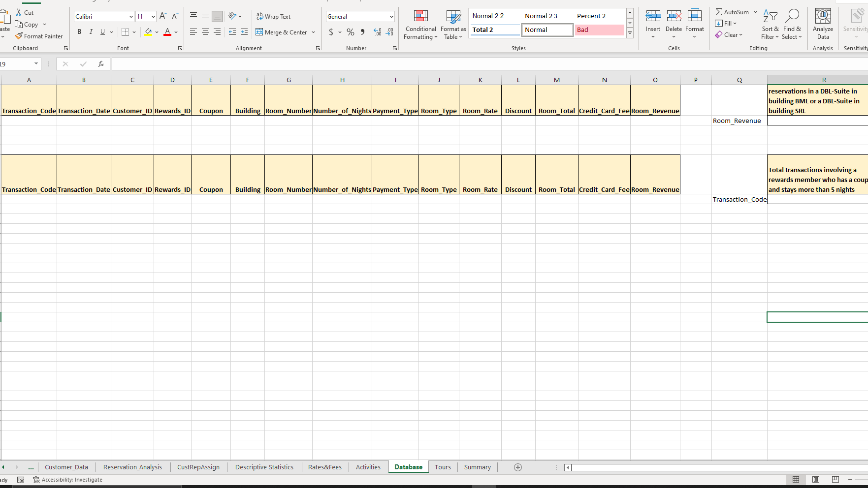Add a new sheet with plus button
Image resolution: width=868 pixels, height=488 pixels.
518,467
